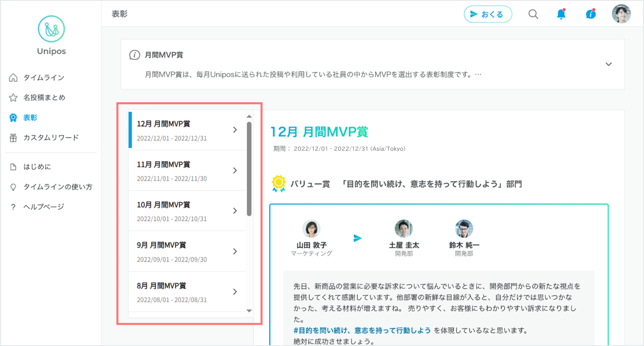The height and width of the screenshot is (346, 644).
Task: Select 9月 月間MVP賞 list entry
Action: pyautogui.click(x=187, y=251)
